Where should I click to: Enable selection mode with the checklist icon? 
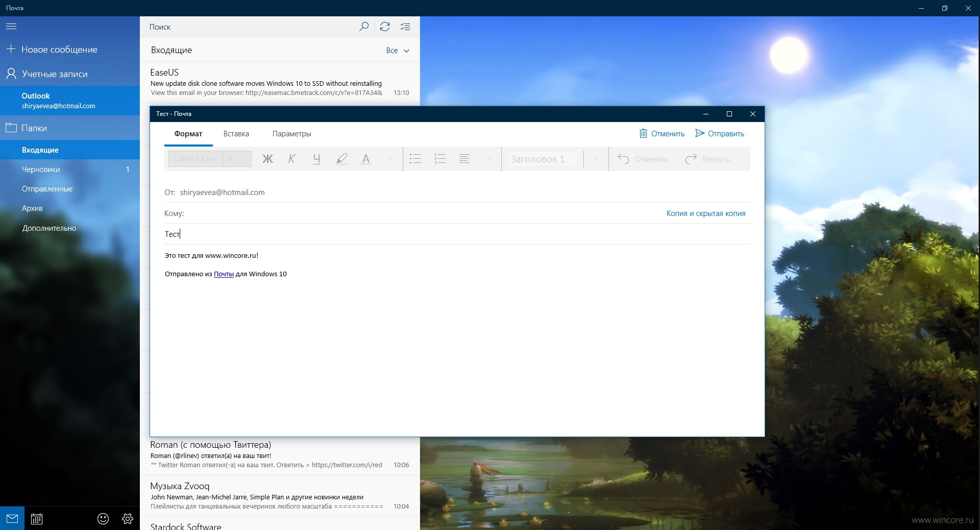405,27
